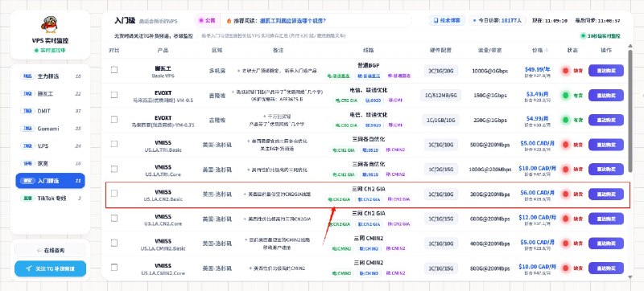Screen dimensions: 644x291
Task: Enable compare for VMISS US.LA.CMIN2.Basic
Action: coord(114,243)
